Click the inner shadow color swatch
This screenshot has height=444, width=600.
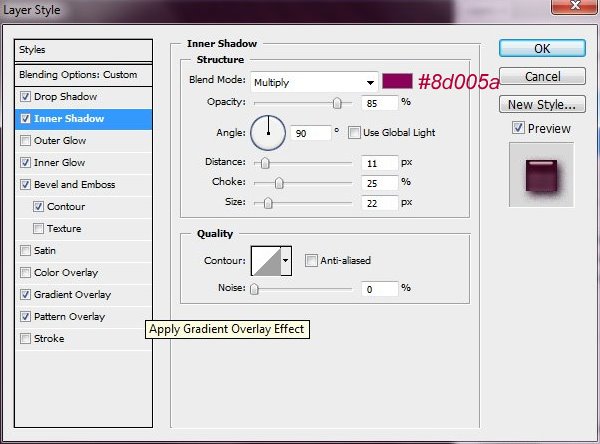coord(397,81)
